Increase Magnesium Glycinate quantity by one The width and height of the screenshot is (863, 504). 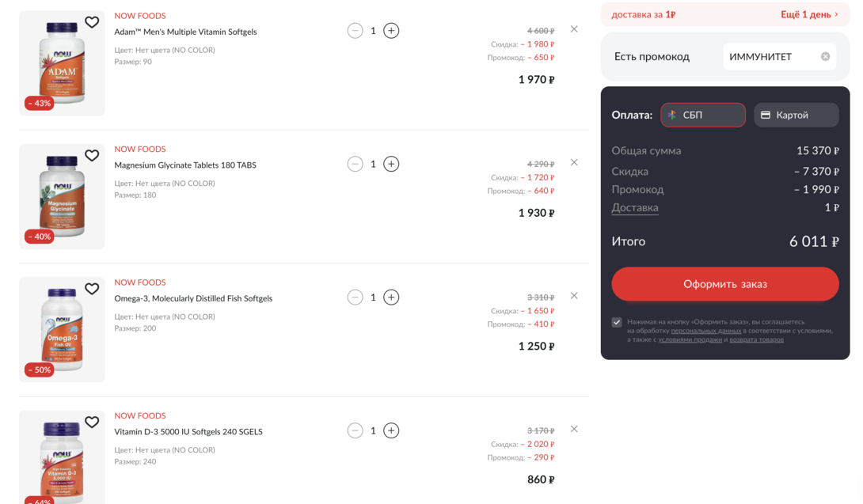(391, 164)
